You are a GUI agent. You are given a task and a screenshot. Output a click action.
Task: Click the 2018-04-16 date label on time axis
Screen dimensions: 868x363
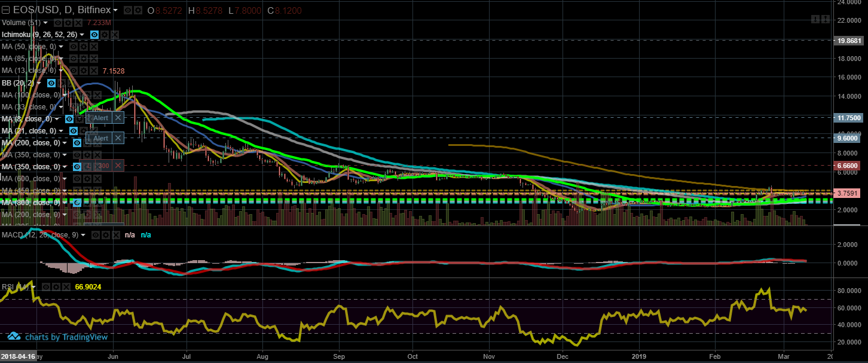[19, 355]
